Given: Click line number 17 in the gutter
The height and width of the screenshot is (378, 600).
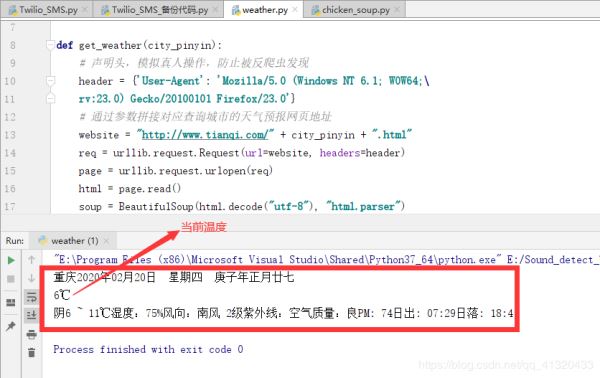Looking at the screenshot, I should (x=10, y=207).
